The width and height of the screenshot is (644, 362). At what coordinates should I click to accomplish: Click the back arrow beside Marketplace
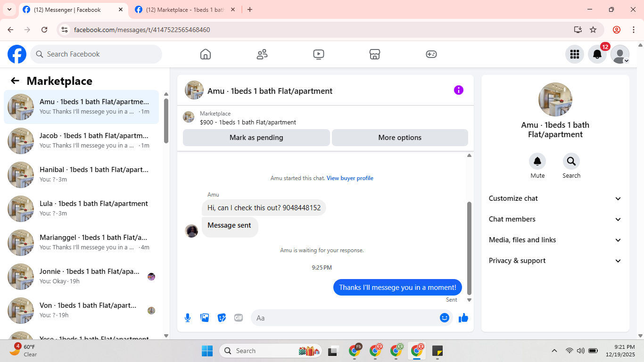[15, 81]
